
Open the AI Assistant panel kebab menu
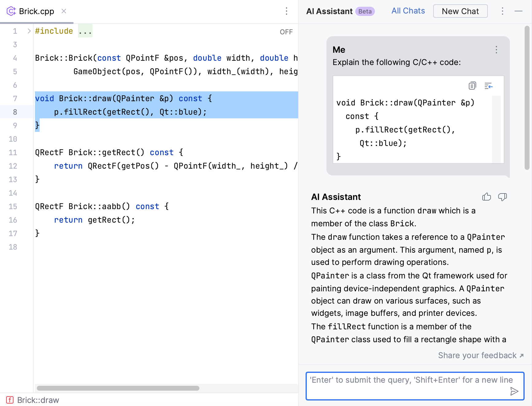(503, 11)
